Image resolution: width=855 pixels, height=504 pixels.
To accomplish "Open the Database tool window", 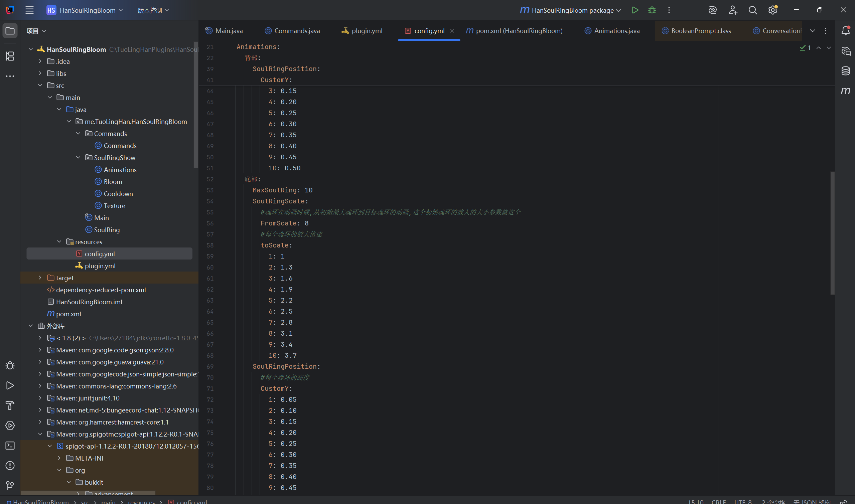I will pyautogui.click(x=846, y=71).
